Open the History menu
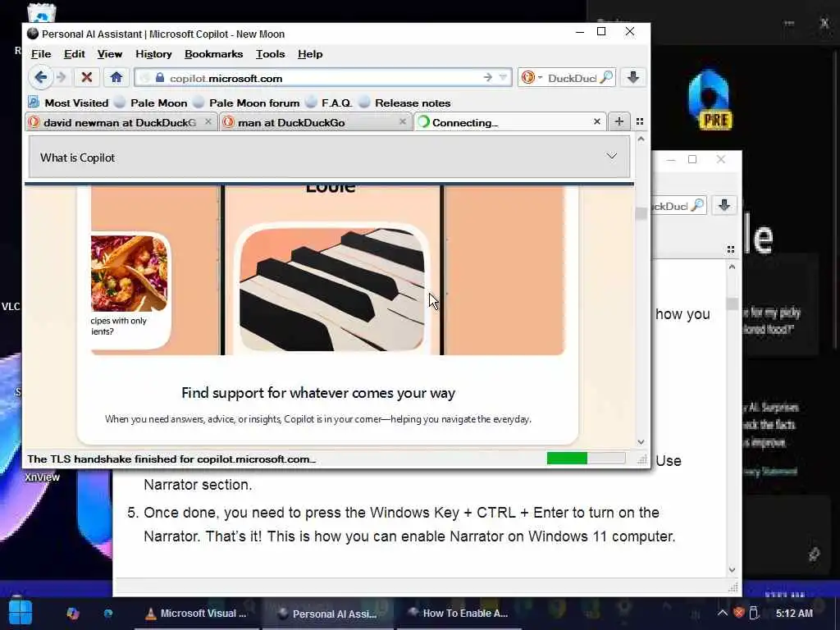Image resolution: width=840 pixels, height=630 pixels. (153, 54)
